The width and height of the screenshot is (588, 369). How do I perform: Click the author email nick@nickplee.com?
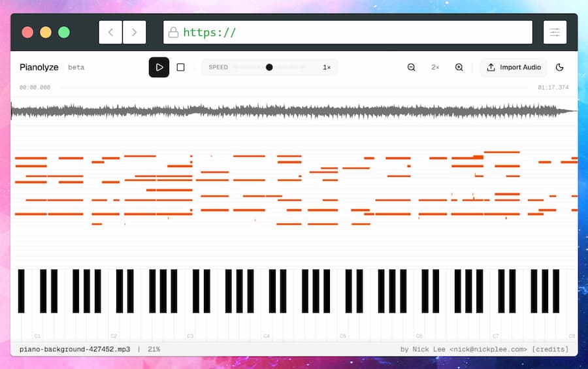pyautogui.click(x=488, y=349)
